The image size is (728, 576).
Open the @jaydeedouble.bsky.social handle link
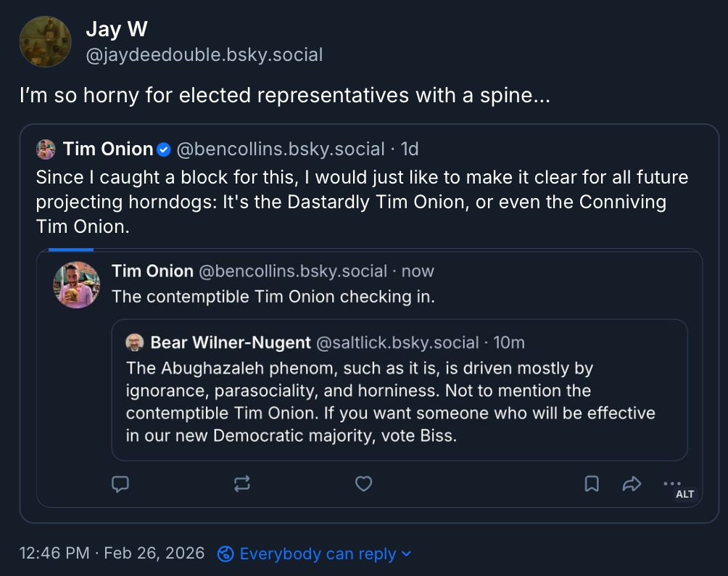pyautogui.click(x=204, y=55)
